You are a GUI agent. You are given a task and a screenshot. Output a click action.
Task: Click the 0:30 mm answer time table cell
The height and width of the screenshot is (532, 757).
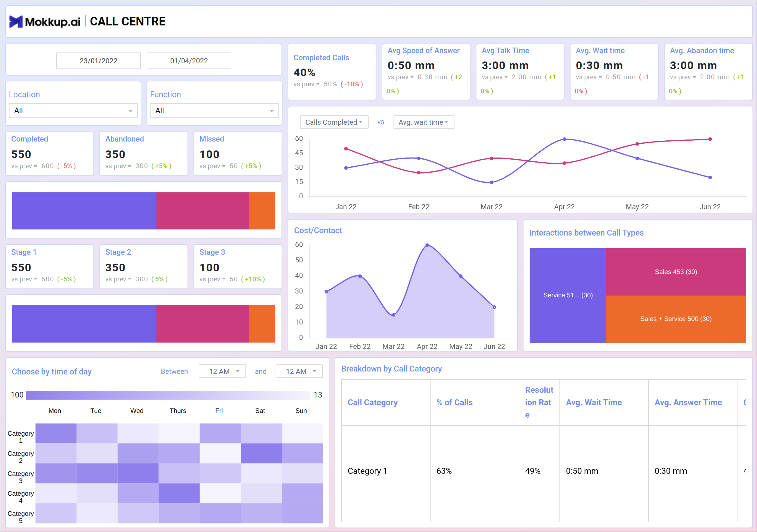click(693, 471)
